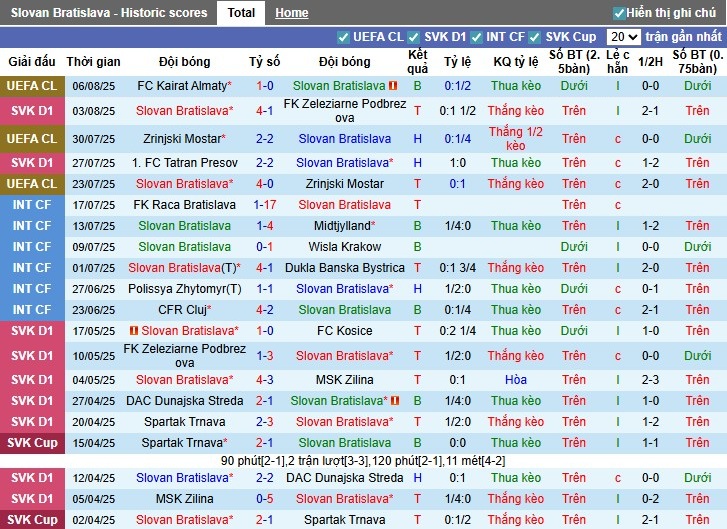Open Spartak Trnava link in 20/04/25 row
Image resolution: width=727 pixels, height=529 pixels.
[x=185, y=422]
